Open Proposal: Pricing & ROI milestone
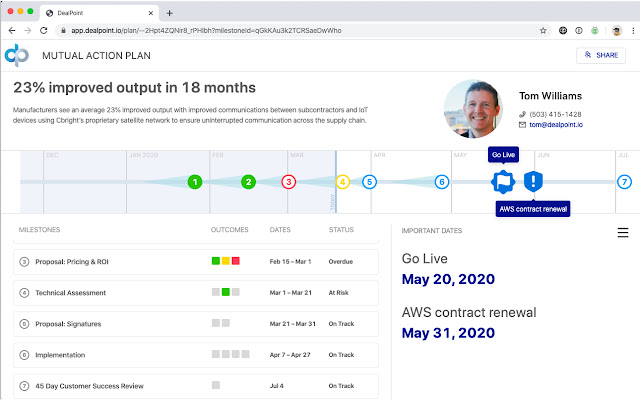 coord(196,262)
